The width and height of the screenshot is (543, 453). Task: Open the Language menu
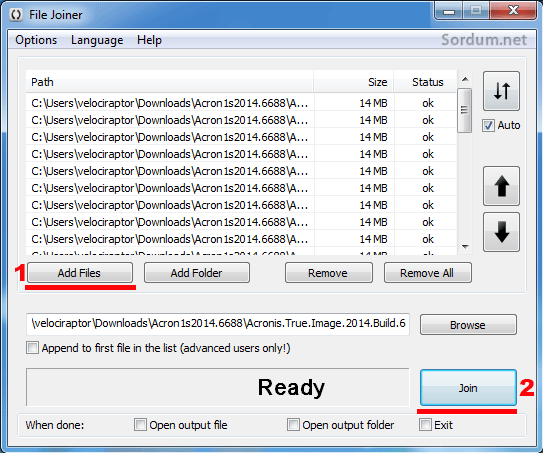[x=97, y=40]
